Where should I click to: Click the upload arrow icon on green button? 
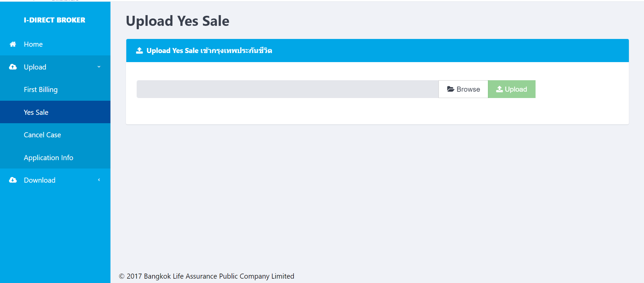point(500,89)
